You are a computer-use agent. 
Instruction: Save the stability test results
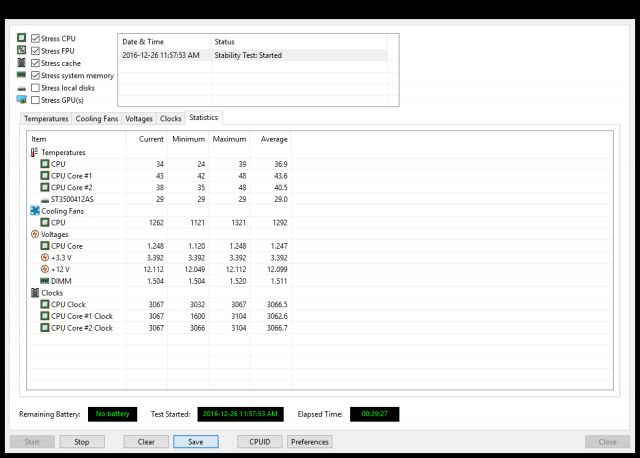(196, 442)
